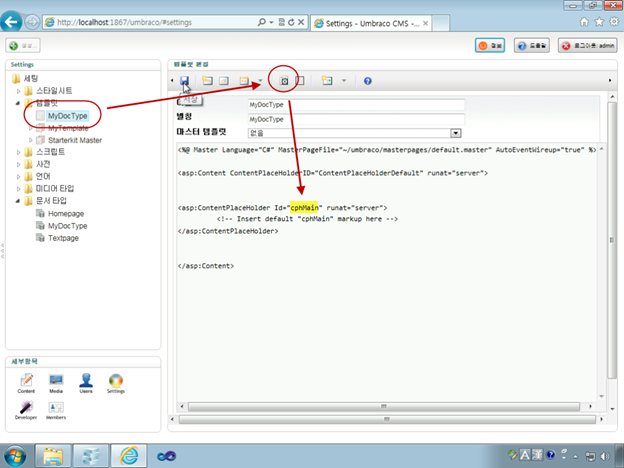Expand the 사전 folder node
This screenshot has width=624, height=468.
click(18, 164)
